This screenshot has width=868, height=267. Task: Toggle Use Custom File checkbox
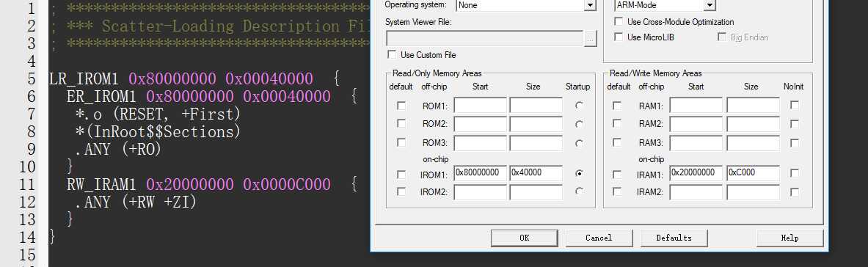pyautogui.click(x=392, y=55)
